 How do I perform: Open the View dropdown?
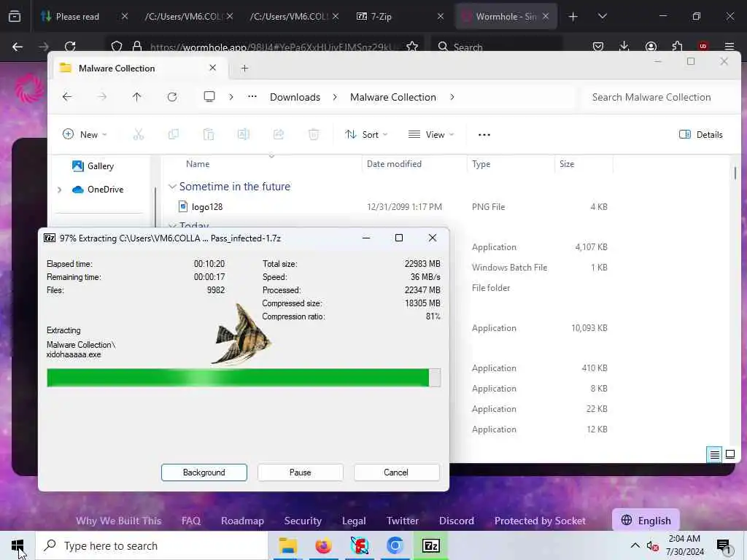(431, 135)
